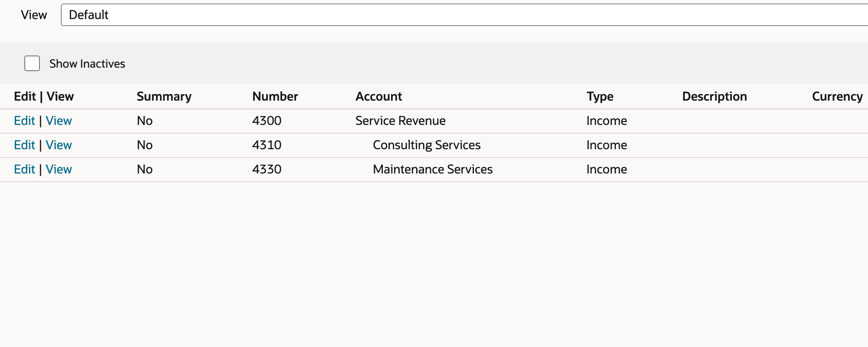Edit the Consulting Services account
Viewport: 868px width, 347px height.
(x=24, y=145)
